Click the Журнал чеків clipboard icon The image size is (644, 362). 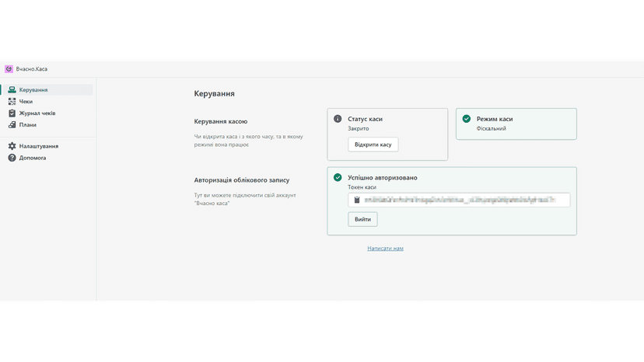(12, 113)
